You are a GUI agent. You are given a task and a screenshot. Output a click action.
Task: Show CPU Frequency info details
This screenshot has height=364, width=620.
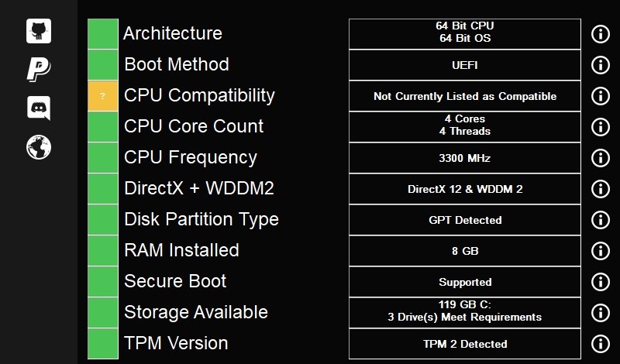[x=601, y=158]
